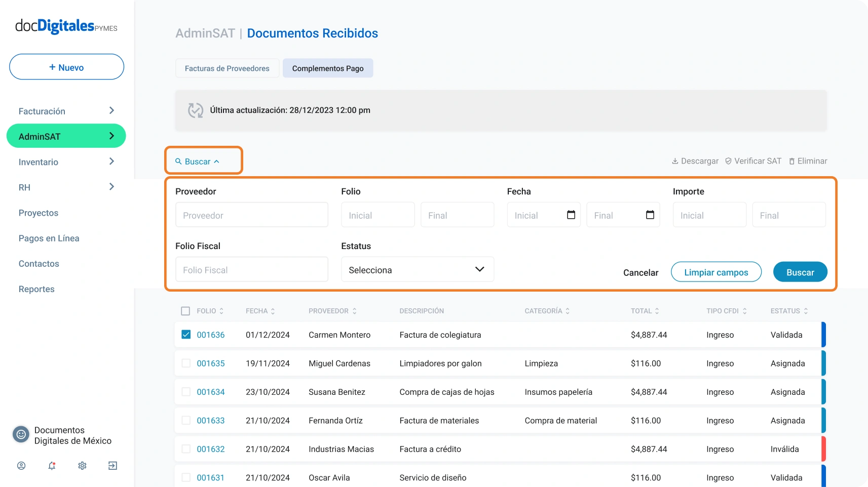Click the Proveedor input field
Image resolution: width=868 pixels, height=487 pixels.
(x=252, y=215)
